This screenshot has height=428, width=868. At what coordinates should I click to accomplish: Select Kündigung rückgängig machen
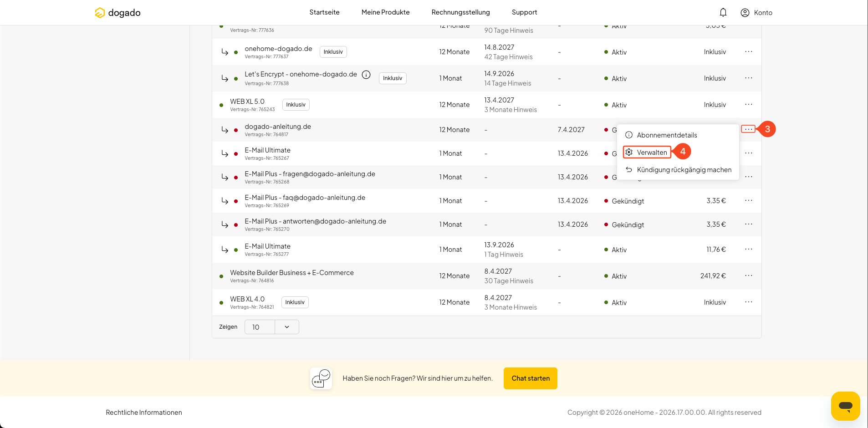point(679,170)
